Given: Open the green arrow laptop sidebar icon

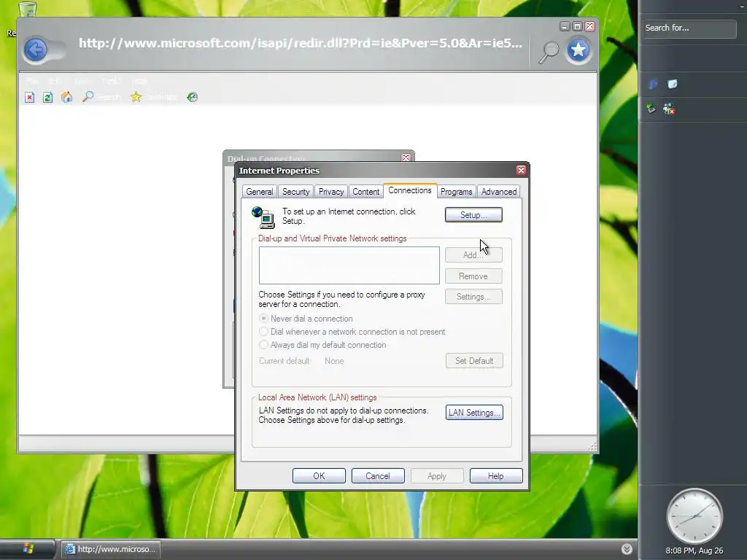Looking at the screenshot, I should [x=651, y=109].
